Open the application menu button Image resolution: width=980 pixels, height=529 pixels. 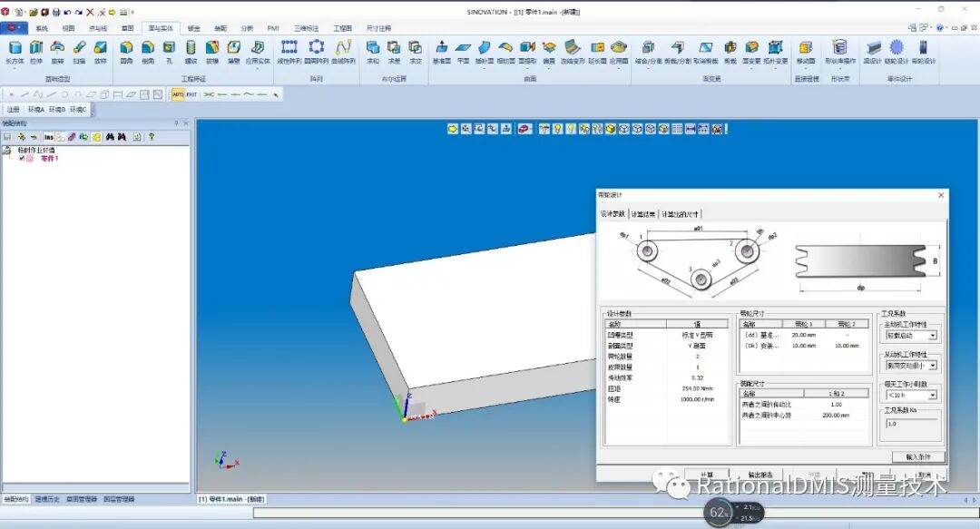pyautogui.click(x=14, y=28)
